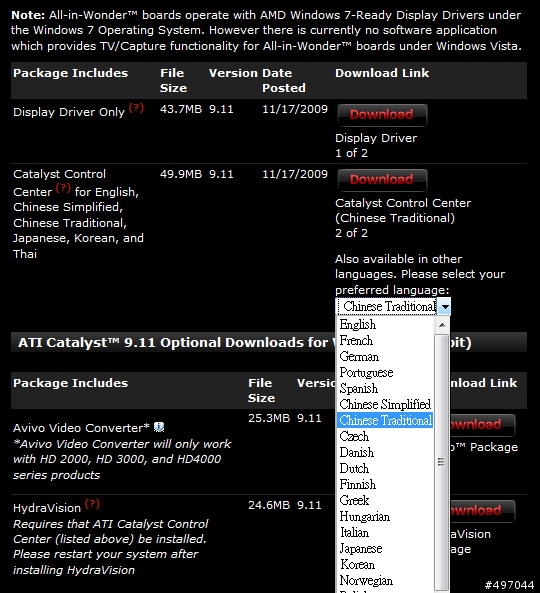
Task: Click the 24.6MB file size value
Action: (x=269, y=505)
